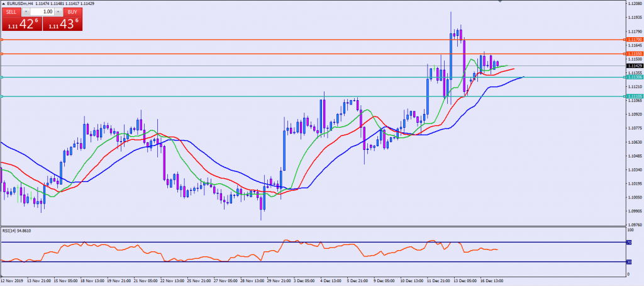The height and width of the screenshot is (286, 644).
Task: Select the 1.11306 teal price label
Action: click(634, 77)
